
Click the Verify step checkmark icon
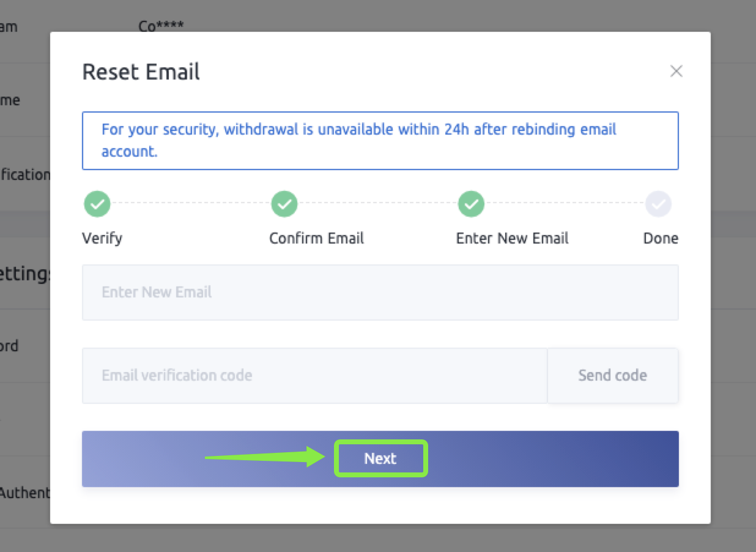(97, 204)
